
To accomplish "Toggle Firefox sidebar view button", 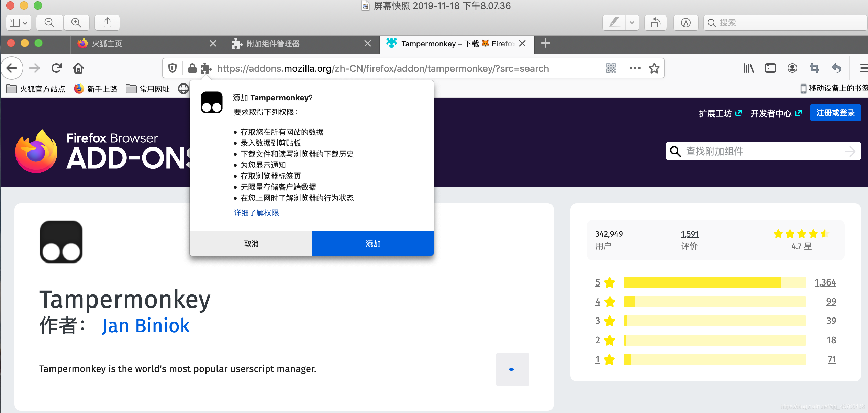I will point(770,68).
